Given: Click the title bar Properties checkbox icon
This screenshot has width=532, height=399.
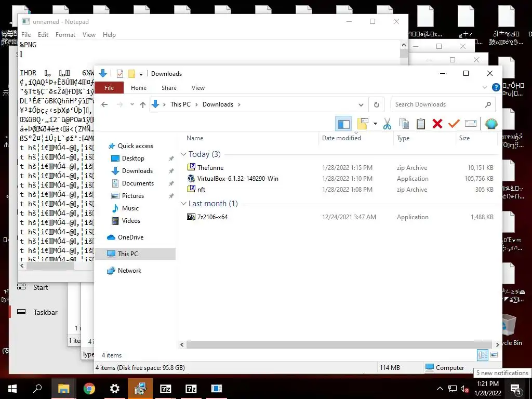Looking at the screenshot, I should 120,74.
